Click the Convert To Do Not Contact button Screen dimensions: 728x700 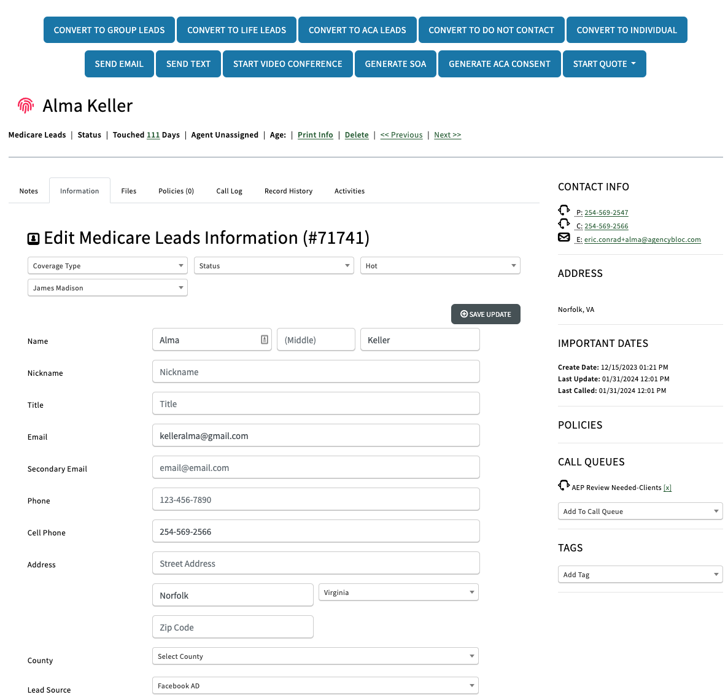click(491, 29)
